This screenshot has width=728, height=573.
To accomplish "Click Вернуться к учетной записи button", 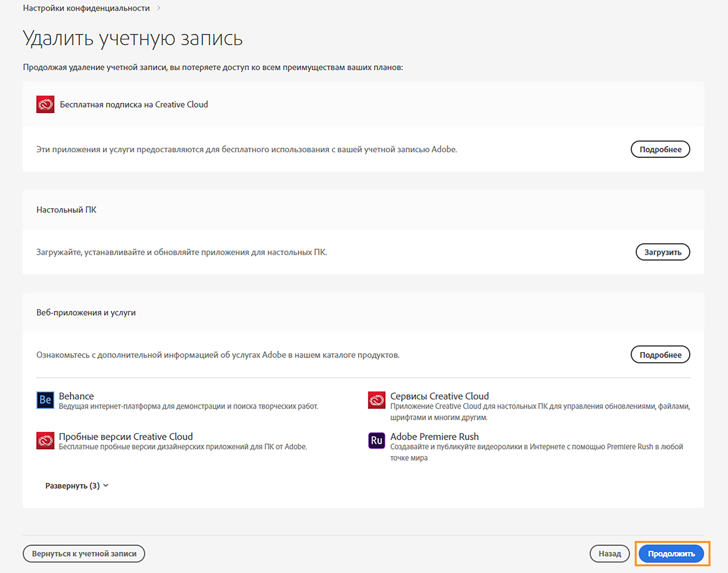I will [x=84, y=554].
